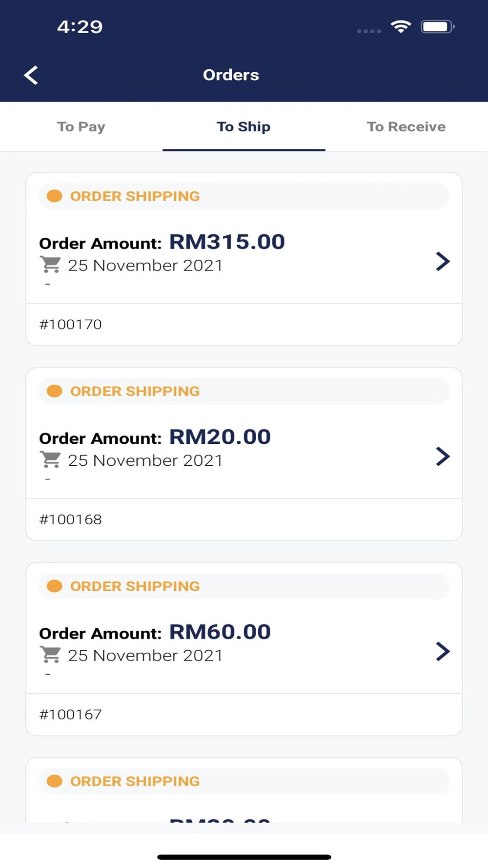This screenshot has height=868, width=488.
Task: Tap the cart icon on RM20.00 order
Action: point(50,459)
